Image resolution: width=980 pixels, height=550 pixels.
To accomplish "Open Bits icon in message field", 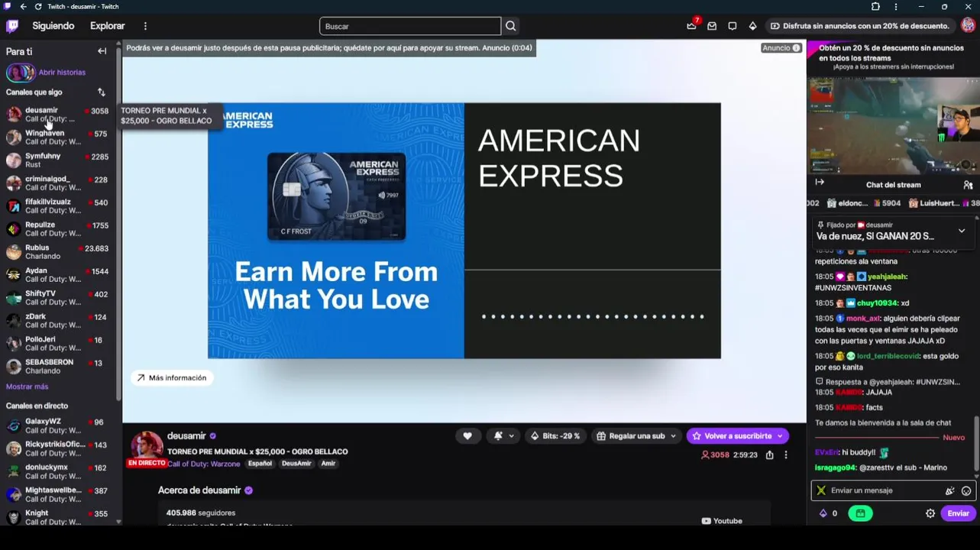I will click(949, 491).
